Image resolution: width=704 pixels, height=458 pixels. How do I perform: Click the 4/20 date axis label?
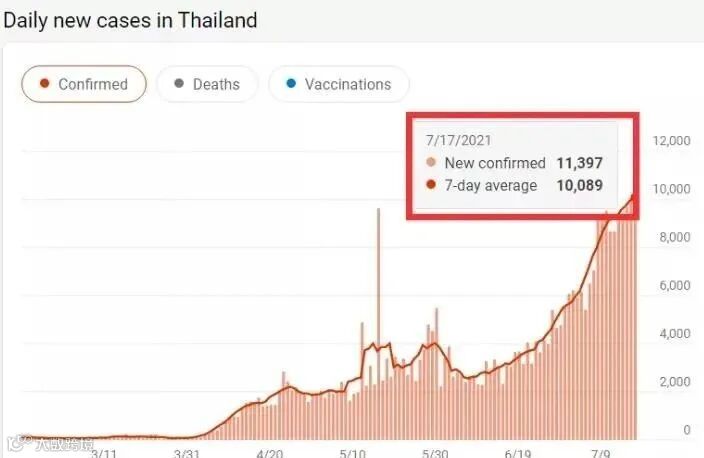point(269,453)
